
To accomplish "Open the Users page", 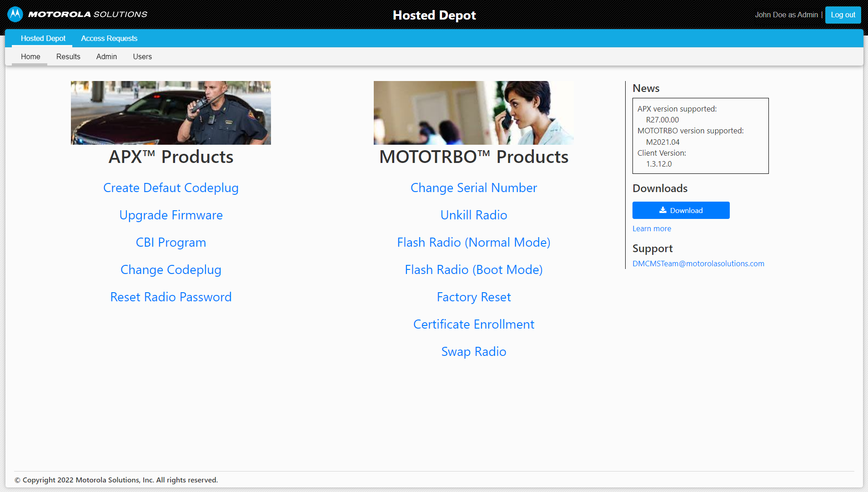I will pyautogui.click(x=142, y=56).
